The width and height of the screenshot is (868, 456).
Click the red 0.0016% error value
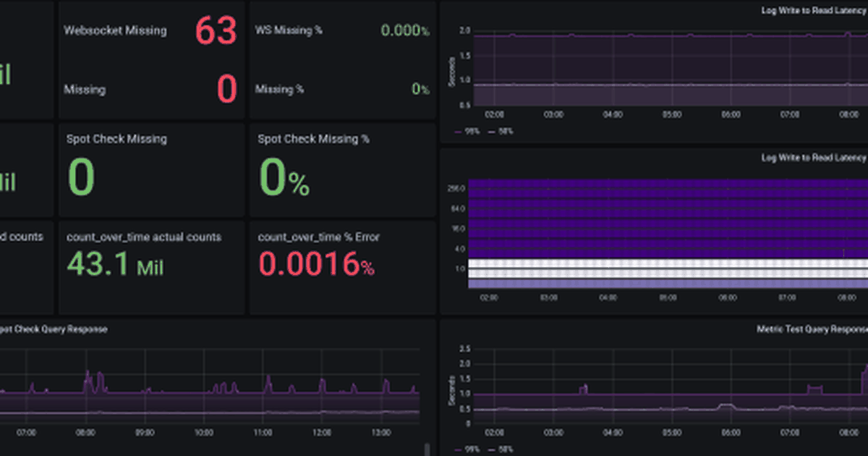[x=317, y=265]
